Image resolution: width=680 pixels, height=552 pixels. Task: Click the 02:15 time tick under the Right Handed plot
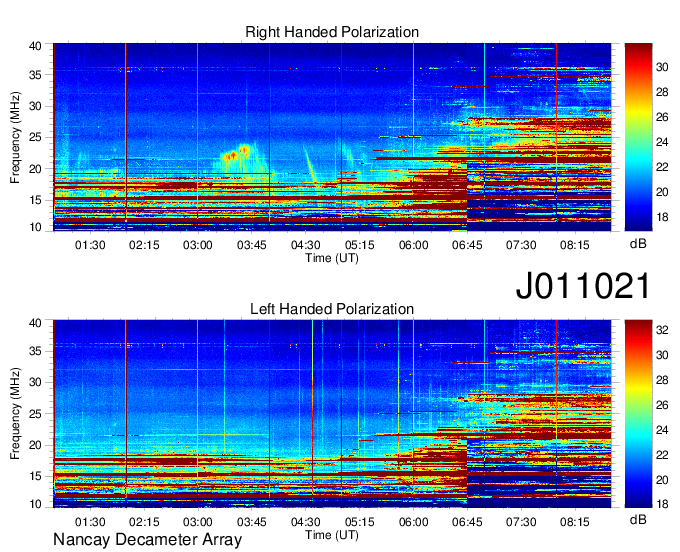point(144,245)
